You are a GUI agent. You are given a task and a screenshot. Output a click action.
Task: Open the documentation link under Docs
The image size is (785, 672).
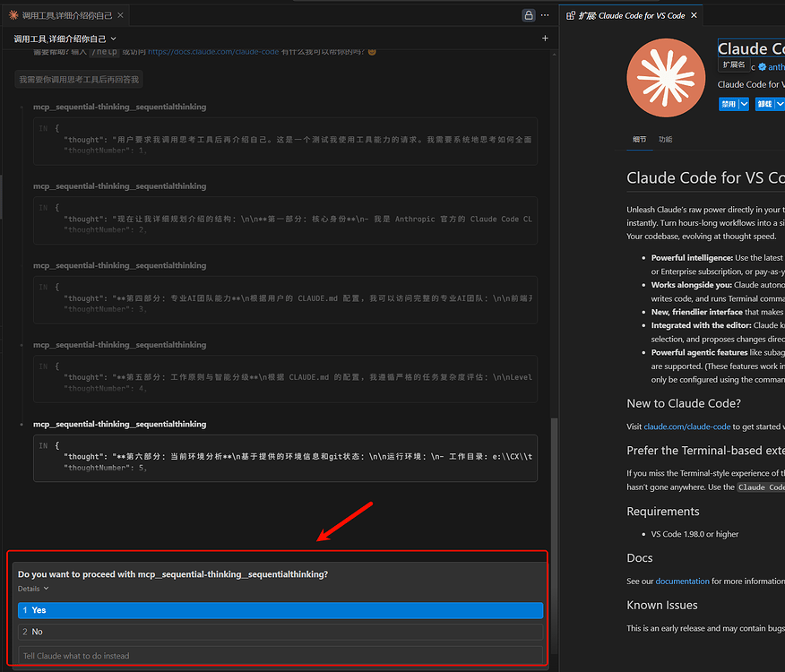(682, 582)
